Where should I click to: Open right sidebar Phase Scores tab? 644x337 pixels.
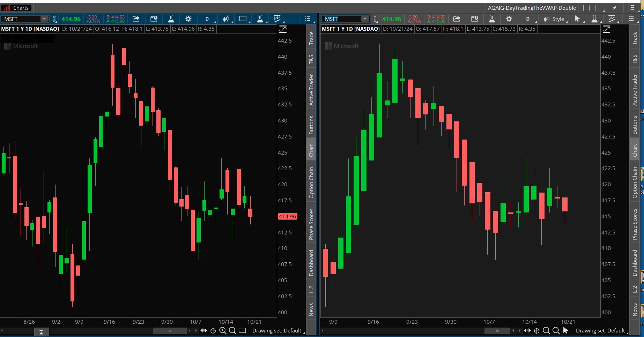pos(635,224)
